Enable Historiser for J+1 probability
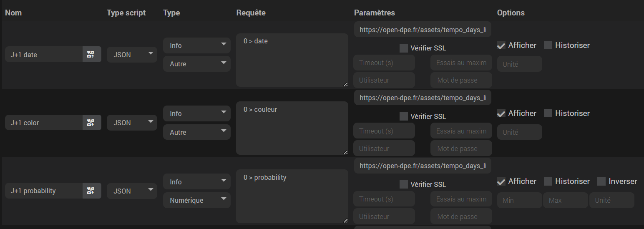The height and width of the screenshot is (229, 644). 548,181
